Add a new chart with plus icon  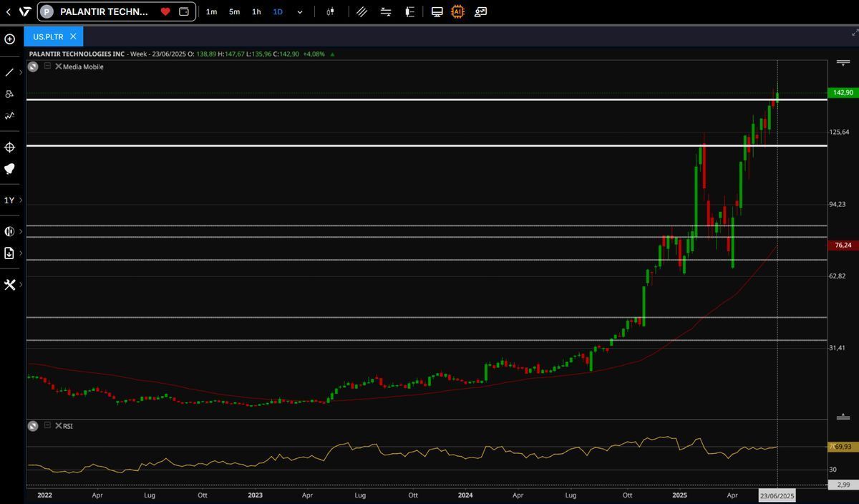(10, 39)
